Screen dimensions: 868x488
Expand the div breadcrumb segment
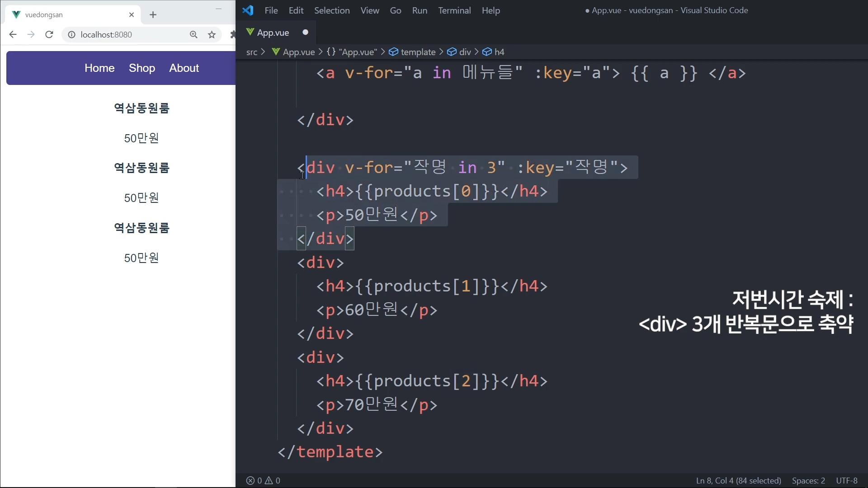click(465, 52)
